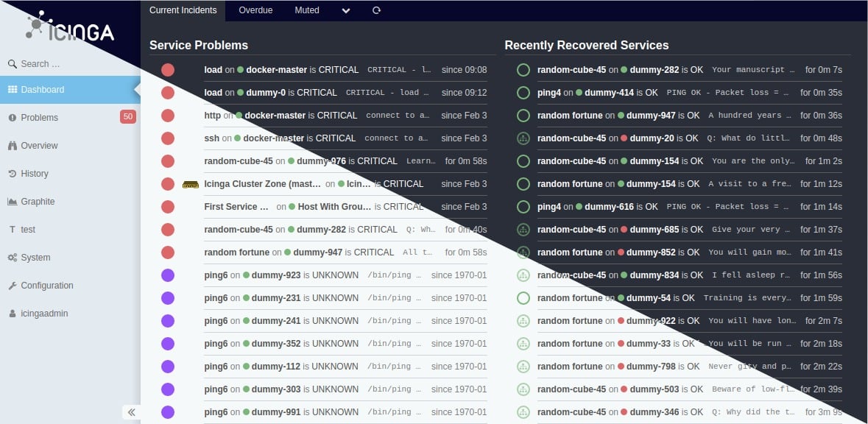The width and height of the screenshot is (868, 424).
Task: Click the red Problems count badge
Action: [128, 117]
